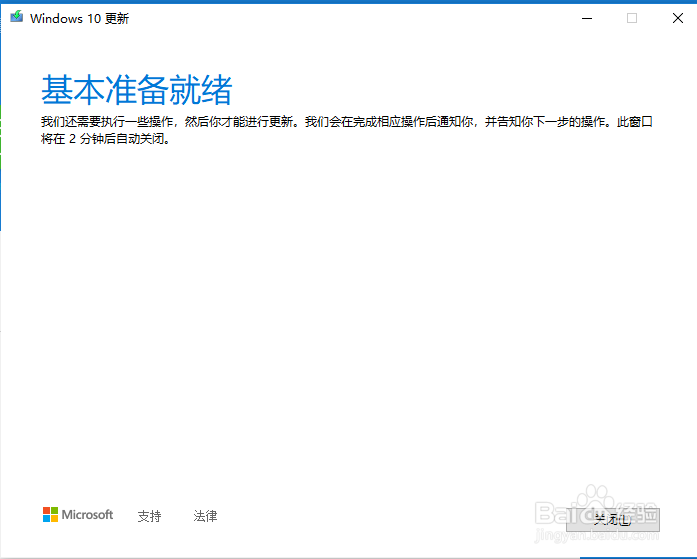Click the line reading 将在 2 分钟后自动关闭
Screen dimensions: 697x559
tap(105, 139)
